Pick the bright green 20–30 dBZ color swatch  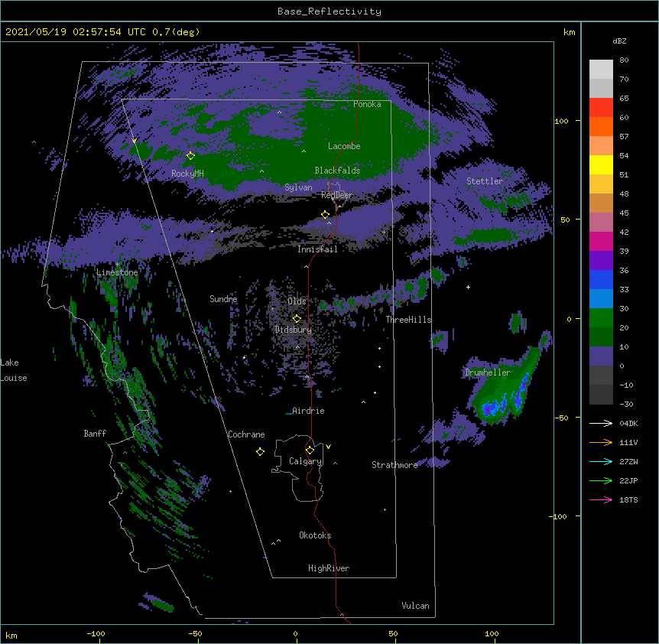pos(601,318)
